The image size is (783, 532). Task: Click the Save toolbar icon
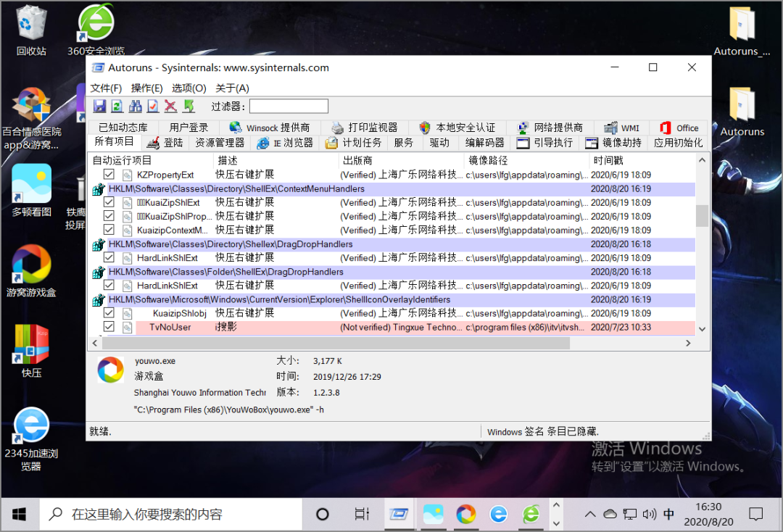tap(101, 106)
